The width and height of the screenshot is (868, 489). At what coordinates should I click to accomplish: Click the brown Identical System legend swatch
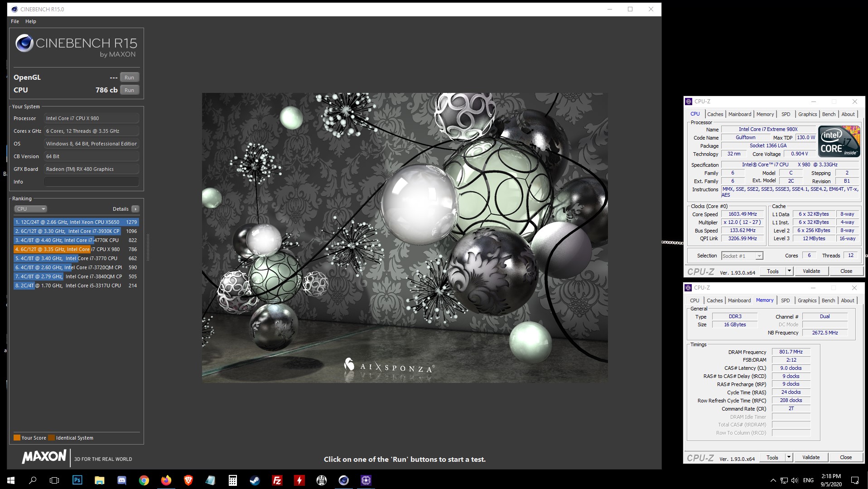click(x=51, y=438)
